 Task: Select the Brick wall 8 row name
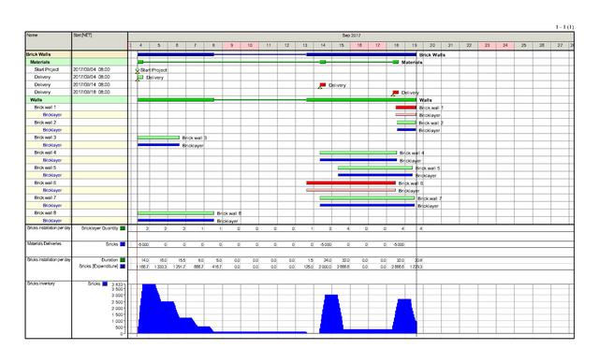pos(45,213)
